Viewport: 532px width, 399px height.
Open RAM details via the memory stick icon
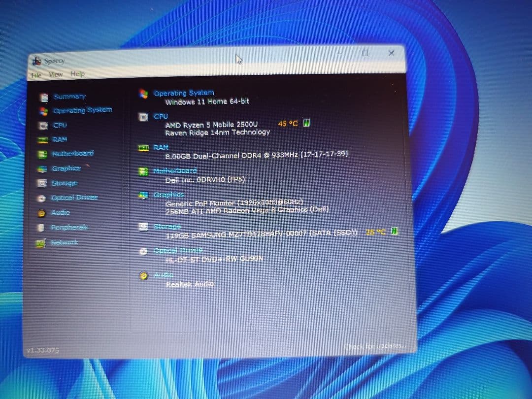(43, 139)
